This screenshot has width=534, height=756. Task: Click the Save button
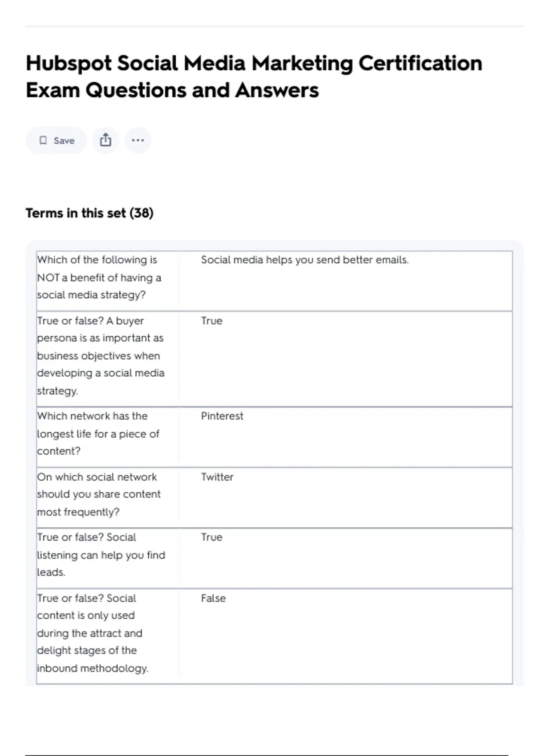57,141
